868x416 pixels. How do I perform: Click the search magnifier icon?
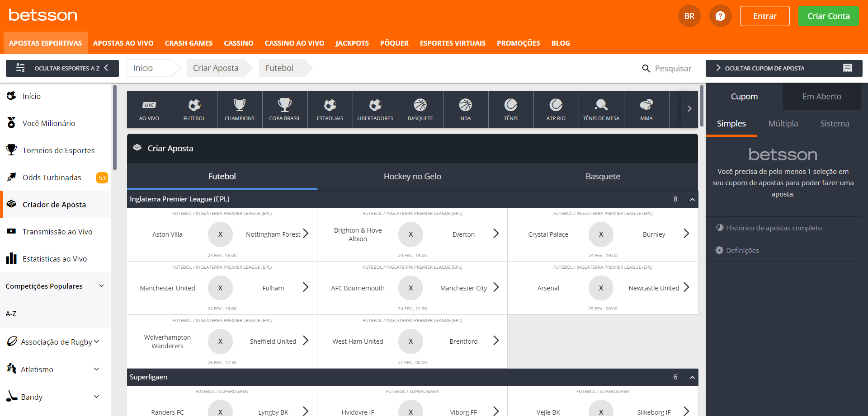coord(646,68)
